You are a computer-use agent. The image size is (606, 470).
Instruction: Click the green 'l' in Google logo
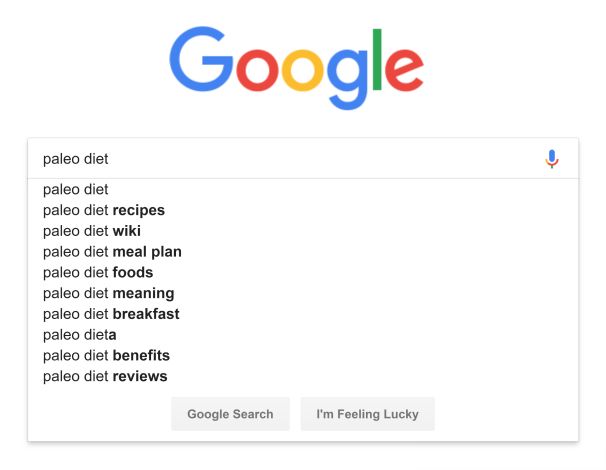click(376, 60)
